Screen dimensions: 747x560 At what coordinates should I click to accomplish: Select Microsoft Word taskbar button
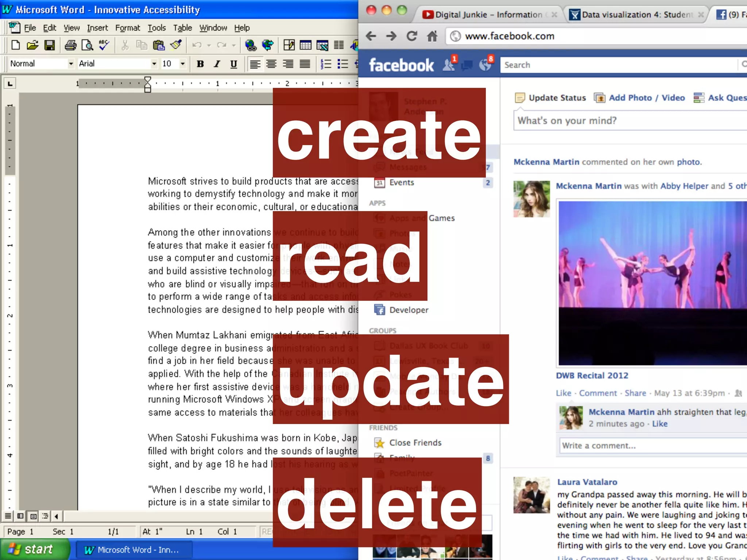tap(133, 550)
